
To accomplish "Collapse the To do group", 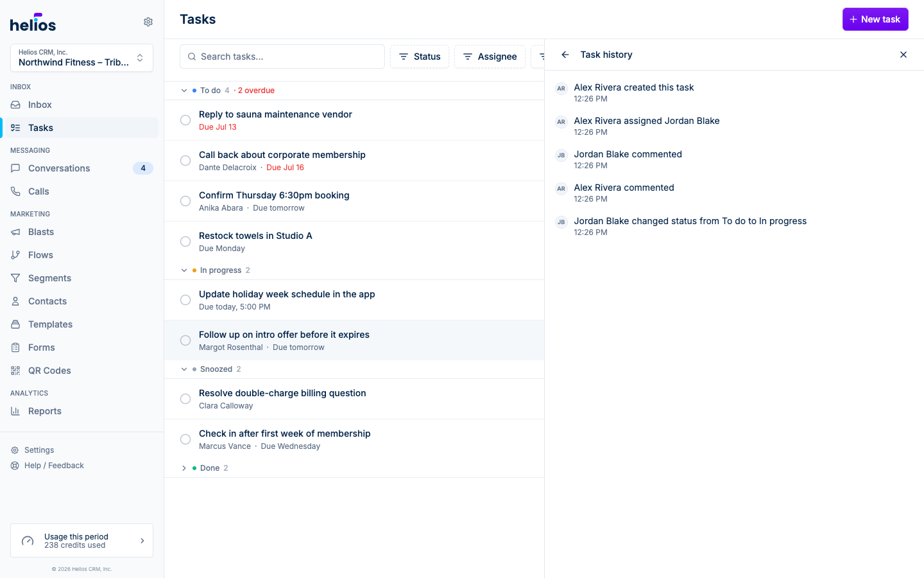I will pos(184,91).
